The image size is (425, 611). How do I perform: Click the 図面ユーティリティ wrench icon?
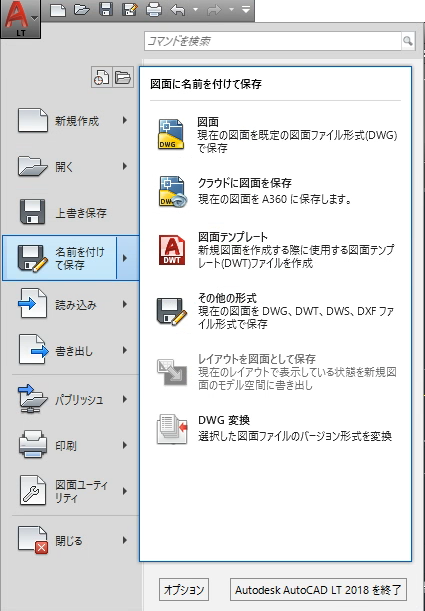tap(33, 491)
